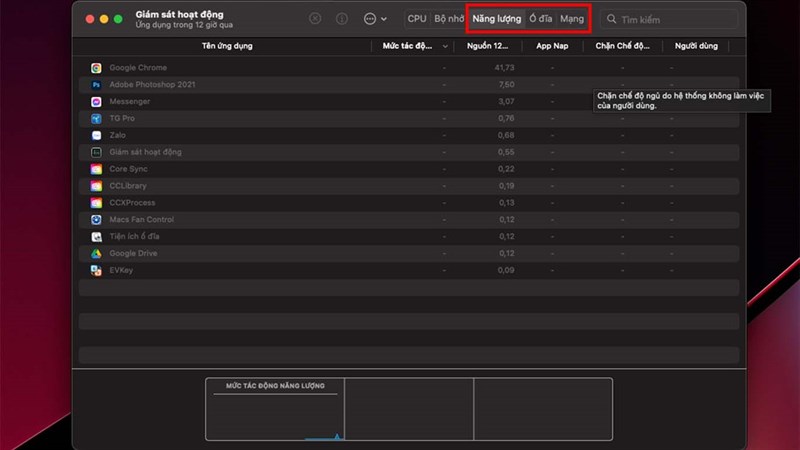This screenshot has height=450, width=800.
Task: Click the Tiện ích ổ đĩa icon
Action: [x=96, y=236]
